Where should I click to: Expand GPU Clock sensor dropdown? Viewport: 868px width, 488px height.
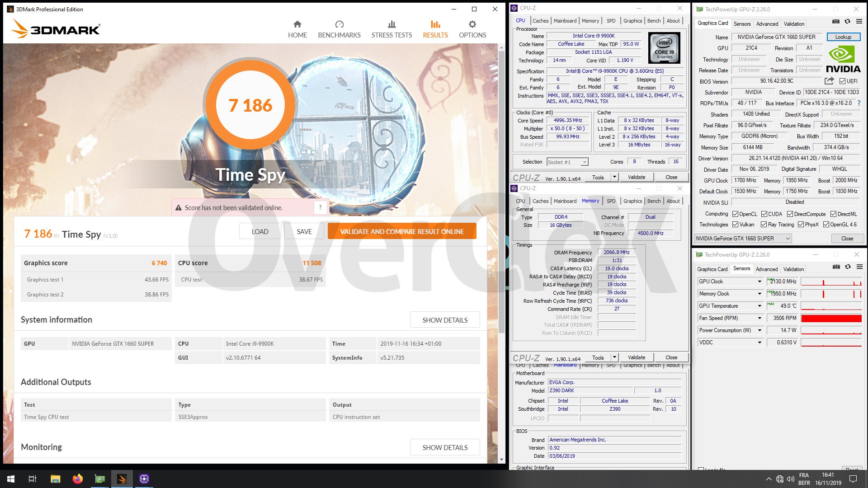click(759, 282)
